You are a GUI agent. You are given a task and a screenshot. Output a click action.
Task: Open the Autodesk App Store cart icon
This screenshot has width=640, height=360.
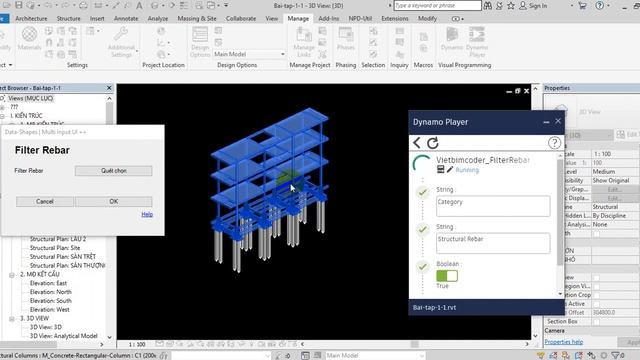(x=582, y=6)
